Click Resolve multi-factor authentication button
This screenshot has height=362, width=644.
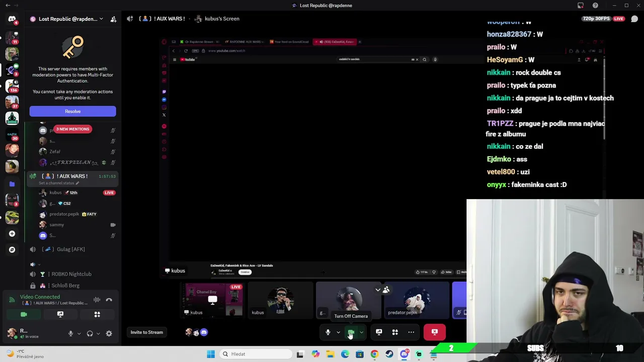click(72, 111)
